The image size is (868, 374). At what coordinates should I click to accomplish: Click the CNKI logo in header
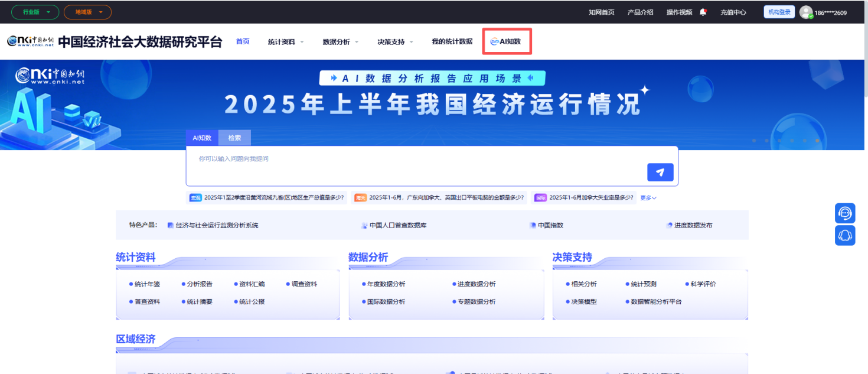tap(31, 41)
